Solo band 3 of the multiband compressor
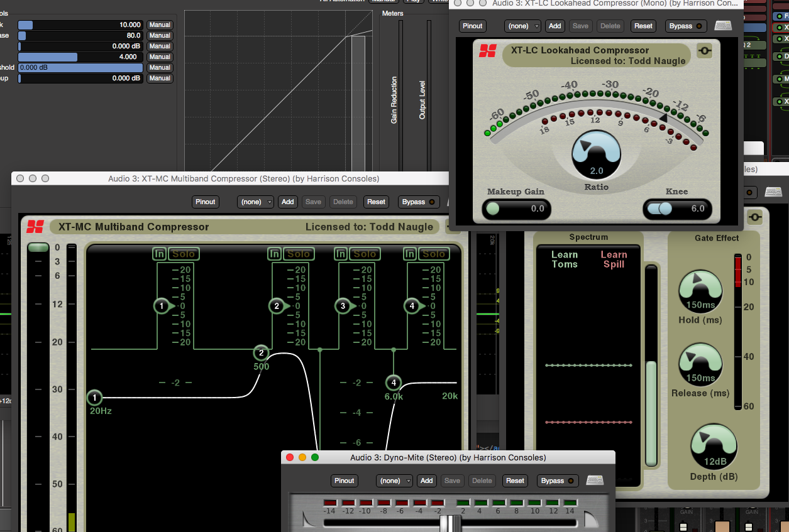789x532 pixels. 365,254
